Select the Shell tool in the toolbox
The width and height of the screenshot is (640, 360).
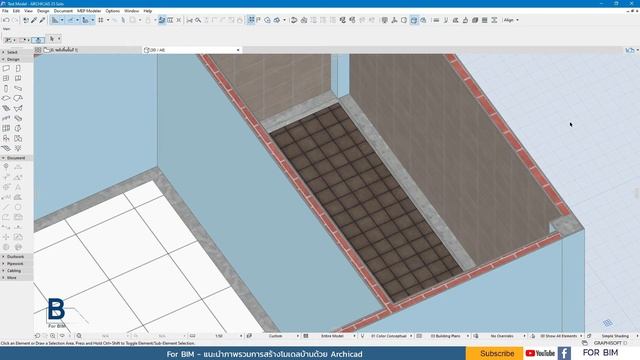point(18,109)
